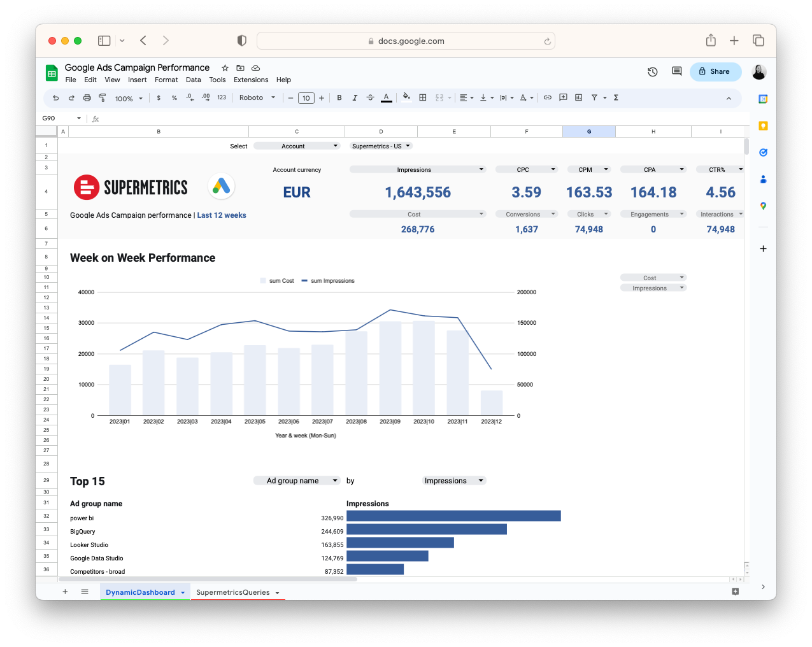Open version history clock icon
The width and height of the screenshot is (812, 647).
(652, 72)
